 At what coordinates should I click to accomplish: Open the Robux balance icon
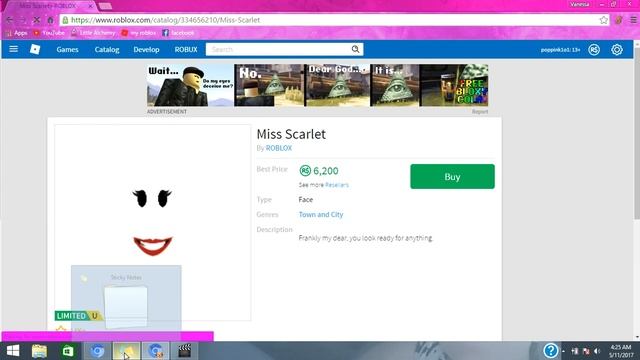[594, 50]
